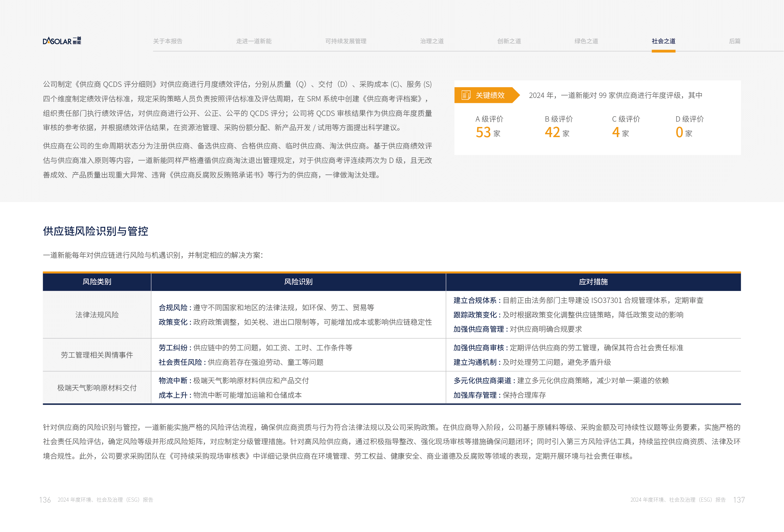This screenshot has width=784, height=532.
Task: Select the 创新之道 navigation tab
Action: coord(509,41)
